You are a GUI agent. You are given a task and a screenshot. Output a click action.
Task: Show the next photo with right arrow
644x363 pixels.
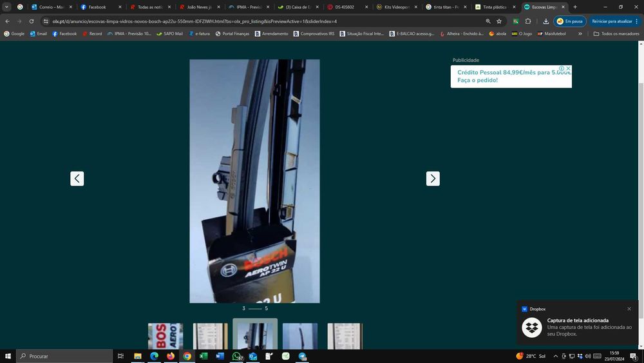(x=433, y=179)
